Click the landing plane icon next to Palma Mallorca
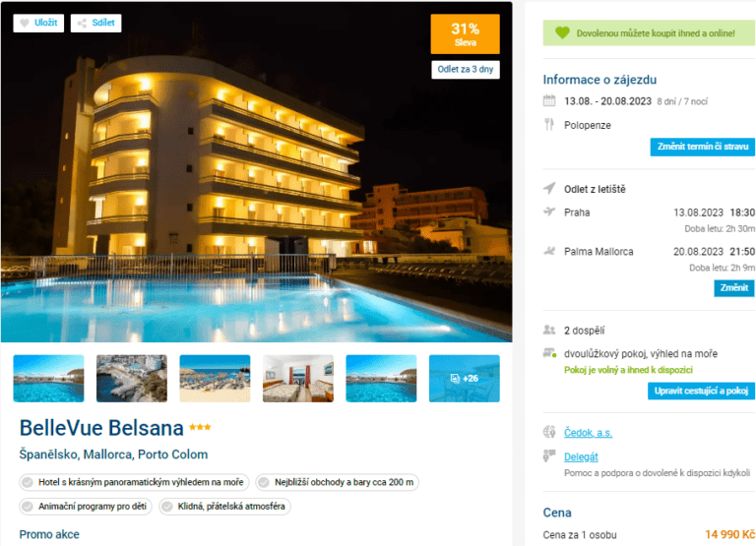756x546 pixels. (549, 251)
